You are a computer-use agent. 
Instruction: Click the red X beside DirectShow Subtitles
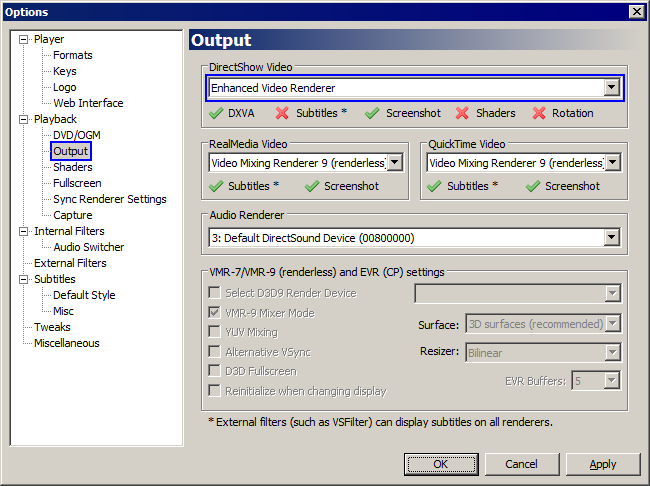pyautogui.click(x=282, y=113)
